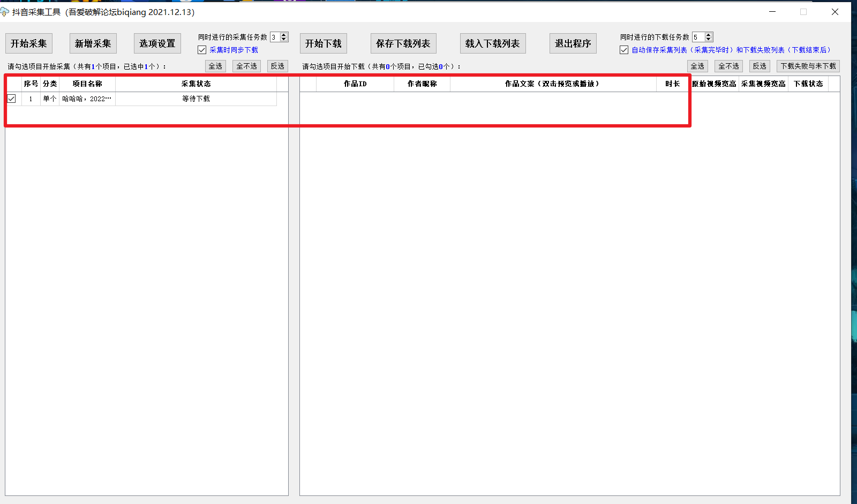This screenshot has height=504, width=857.
Task: Click 反选 above the collection list
Action: (x=277, y=66)
